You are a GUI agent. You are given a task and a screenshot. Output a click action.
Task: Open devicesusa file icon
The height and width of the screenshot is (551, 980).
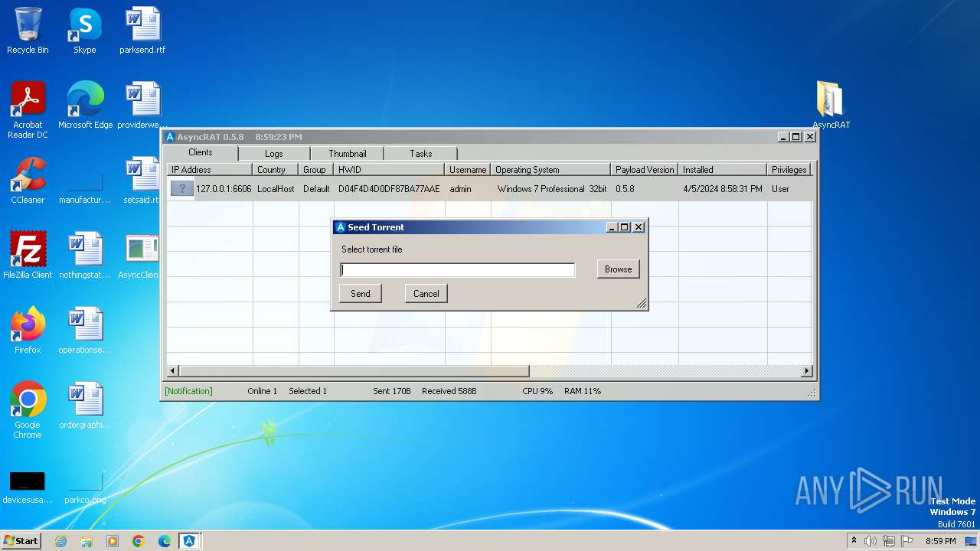tap(28, 487)
